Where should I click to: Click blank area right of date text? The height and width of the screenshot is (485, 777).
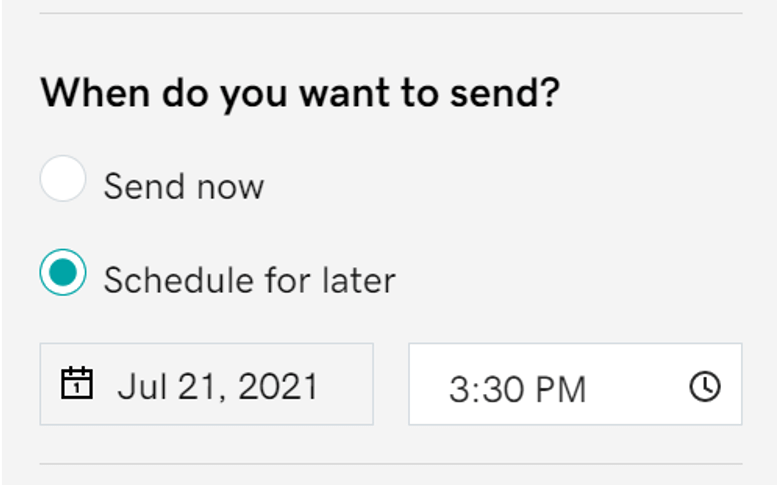point(344,384)
